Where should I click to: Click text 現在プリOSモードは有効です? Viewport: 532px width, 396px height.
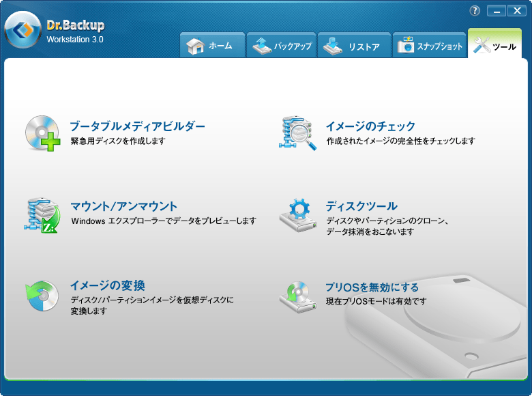click(376, 301)
